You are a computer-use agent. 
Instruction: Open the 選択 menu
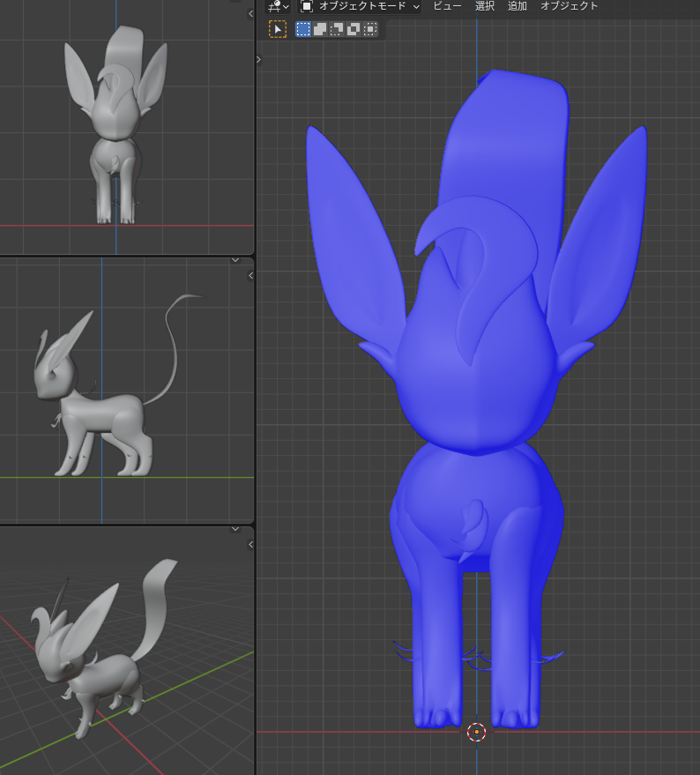pyautogui.click(x=485, y=6)
